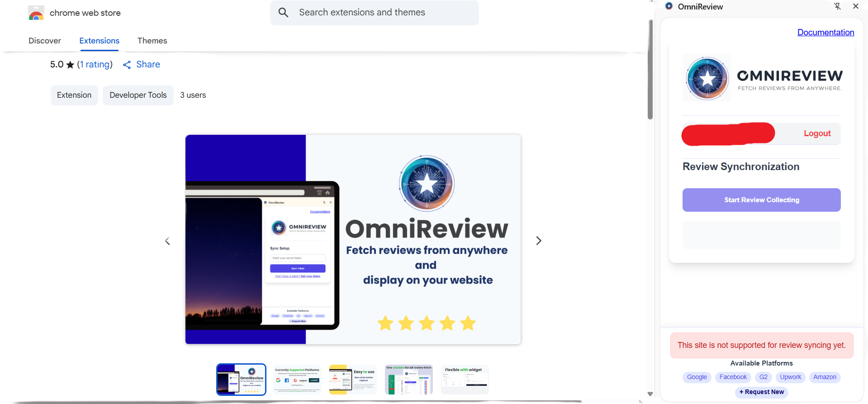The image size is (868, 404).
Task: Click the Share icon next to rating
Action: coord(127,65)
